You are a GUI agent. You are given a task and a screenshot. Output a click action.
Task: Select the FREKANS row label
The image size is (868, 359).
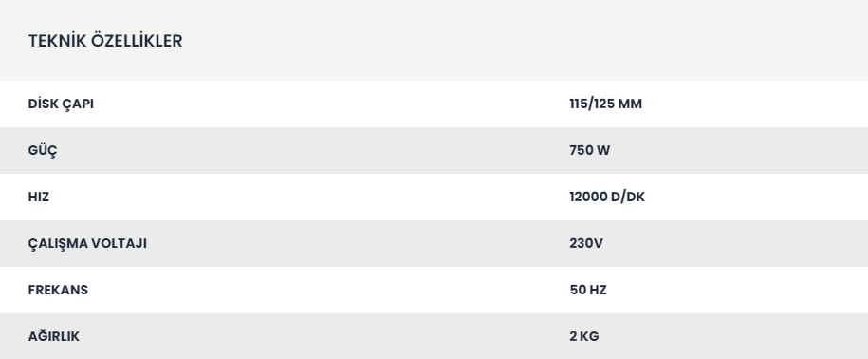[58, 291]
